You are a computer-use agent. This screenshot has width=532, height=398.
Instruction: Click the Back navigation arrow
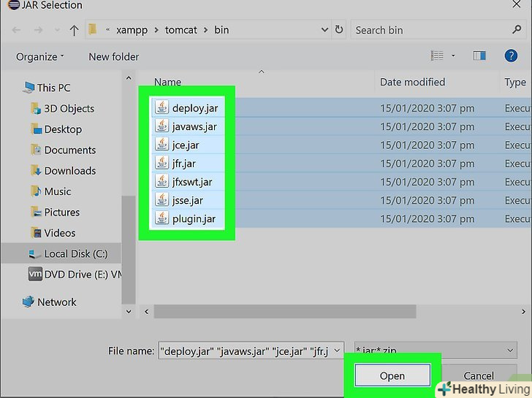(16, 30)
